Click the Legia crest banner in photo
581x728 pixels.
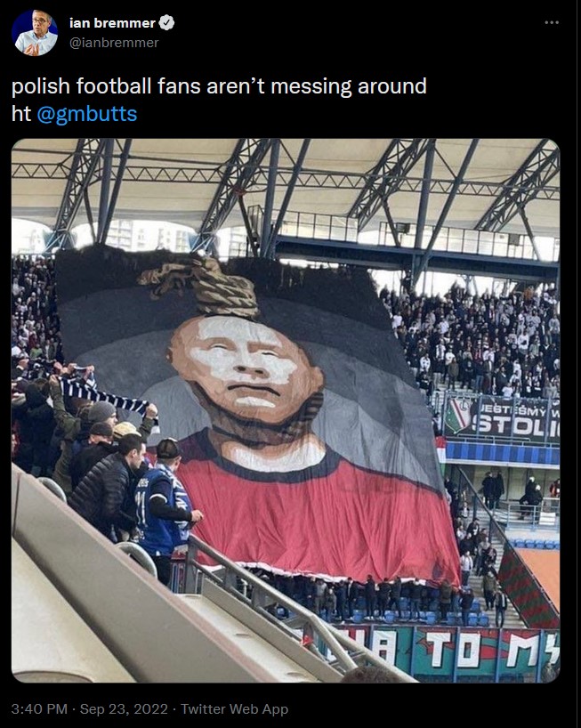457,415
